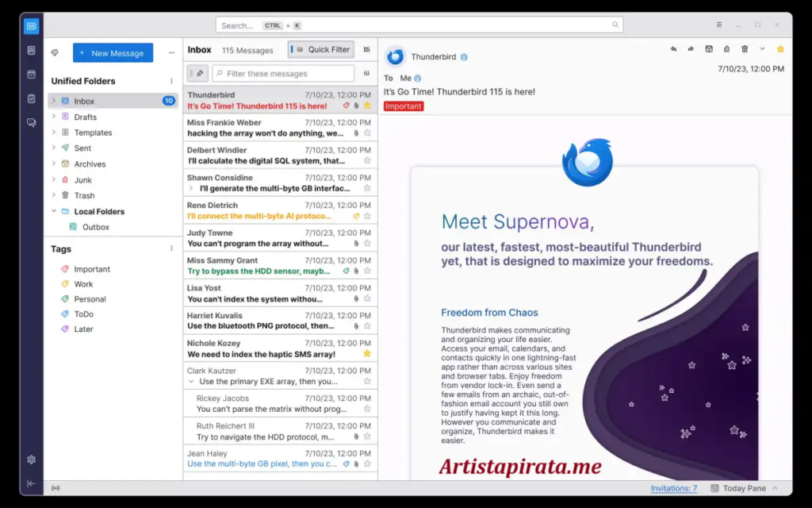Open message list display options icon
812x508 pixels.
point(366,50)
